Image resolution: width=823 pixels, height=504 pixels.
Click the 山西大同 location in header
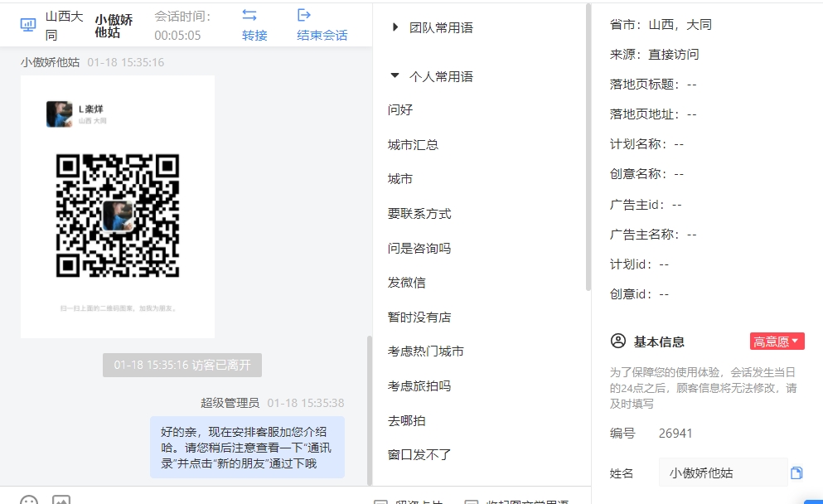[64, 26]
